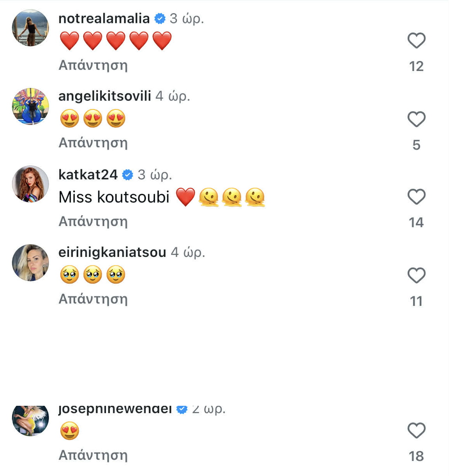
Task: Open notrealamalia's profile picture
Action: tap(30, 28)
